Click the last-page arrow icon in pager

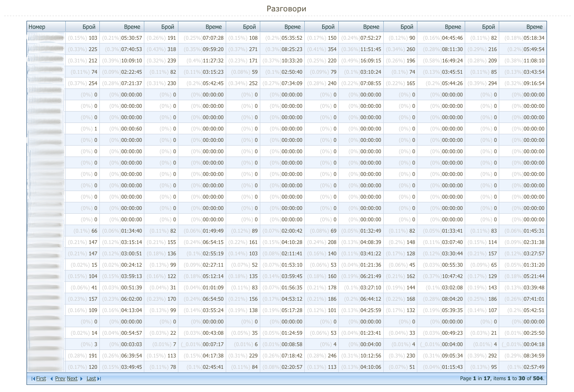pos(99,379)
